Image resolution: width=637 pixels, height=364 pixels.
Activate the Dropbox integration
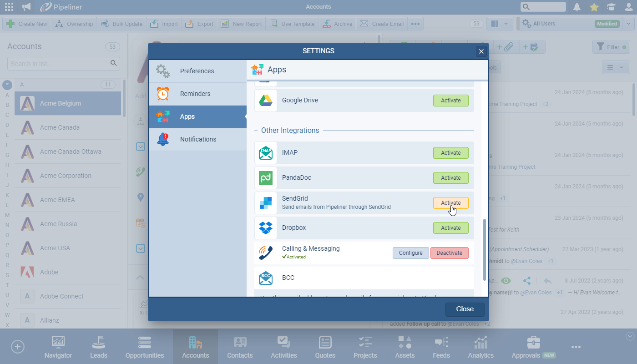click(x=450, y=228)
